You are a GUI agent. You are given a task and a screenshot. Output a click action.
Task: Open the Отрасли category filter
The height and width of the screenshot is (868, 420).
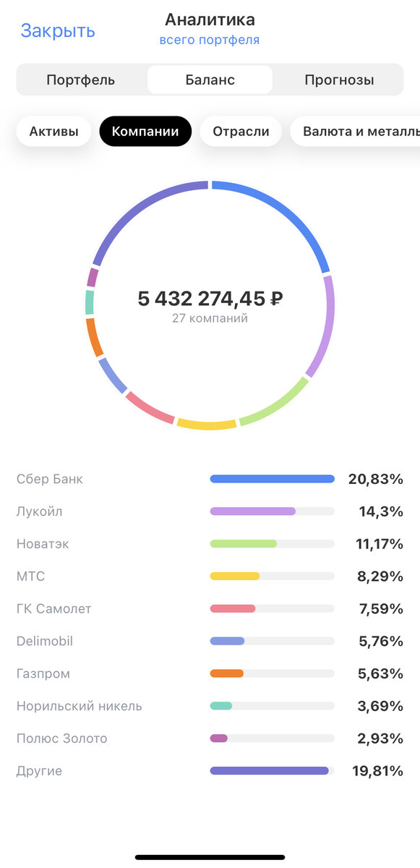240,131
